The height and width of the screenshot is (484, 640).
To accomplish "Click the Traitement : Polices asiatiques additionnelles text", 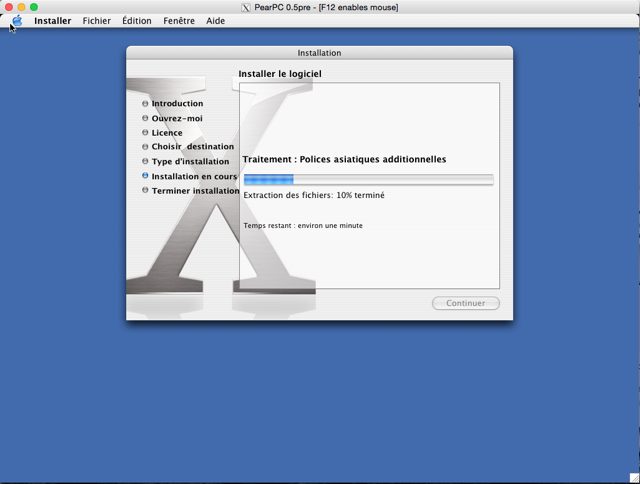I will click(x=344, y=159).
